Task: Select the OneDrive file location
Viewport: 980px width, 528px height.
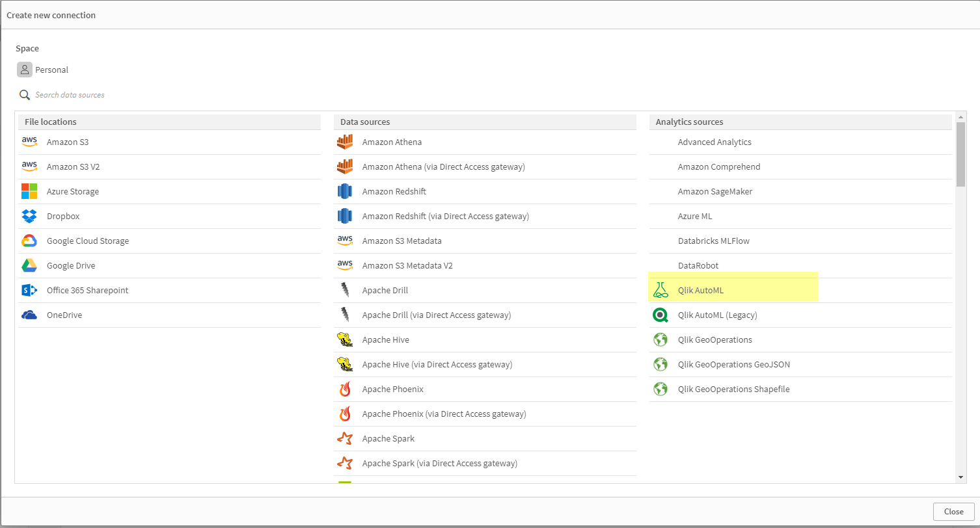Action: tap(63, 315)
